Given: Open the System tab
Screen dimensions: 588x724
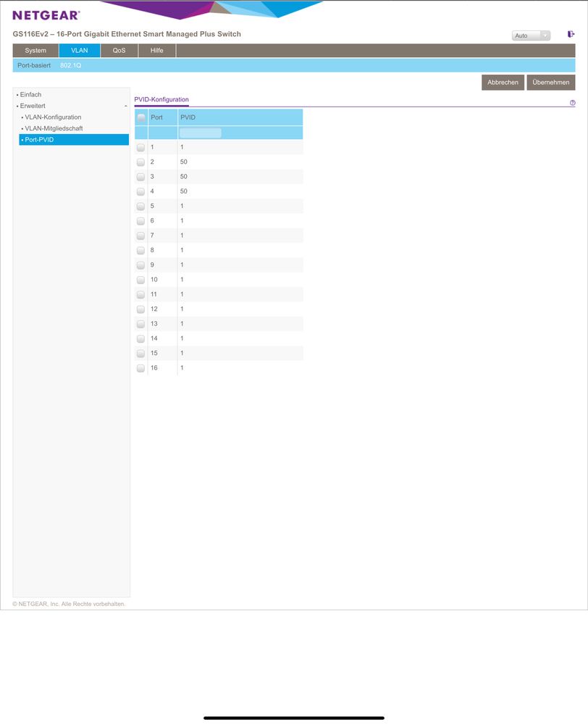Looking at the screenshot, I should coord(35,50).
